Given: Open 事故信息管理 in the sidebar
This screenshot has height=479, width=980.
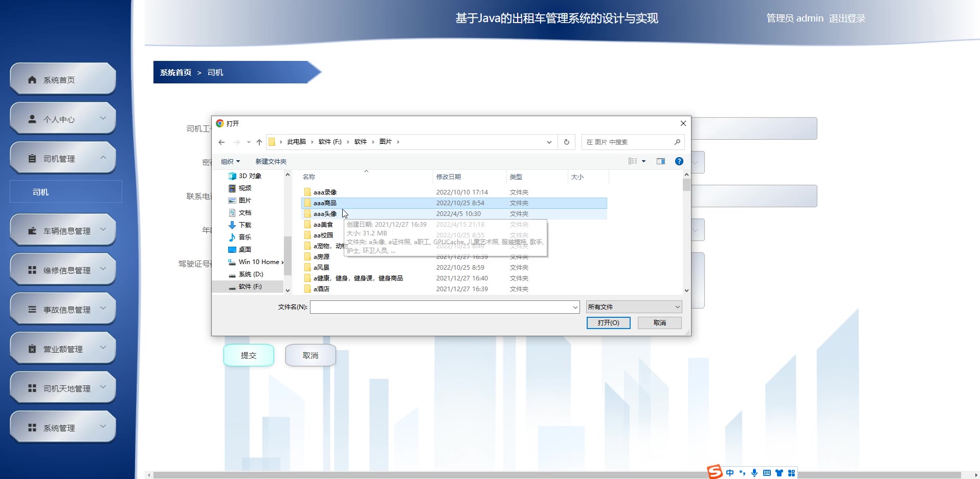Looking at the screenshot, I should tap(63, 309).
